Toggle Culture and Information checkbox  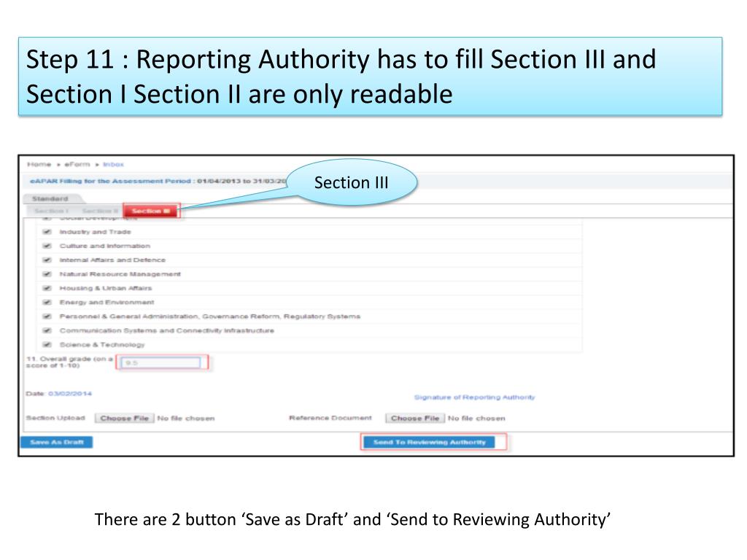click(47, 246)
